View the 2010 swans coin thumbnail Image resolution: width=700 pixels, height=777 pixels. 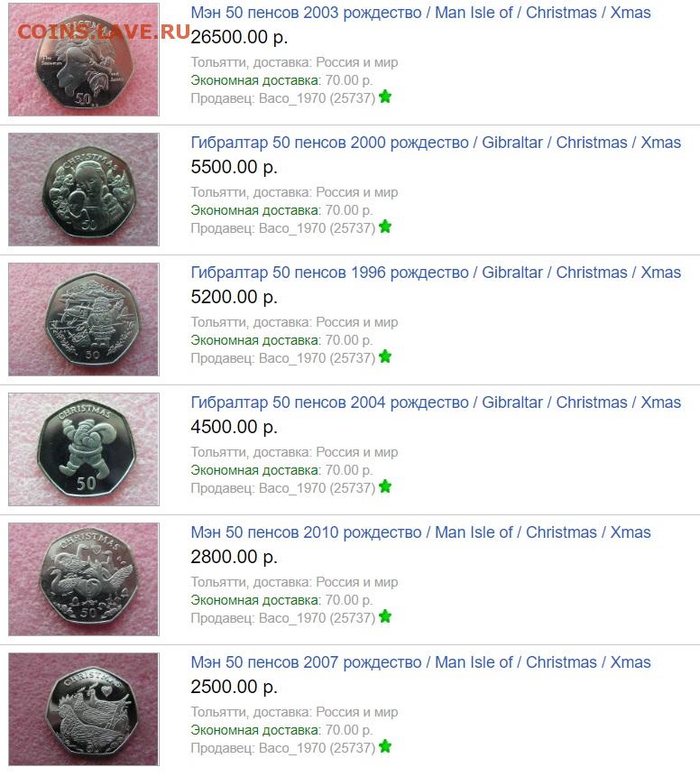pos(84,578)
